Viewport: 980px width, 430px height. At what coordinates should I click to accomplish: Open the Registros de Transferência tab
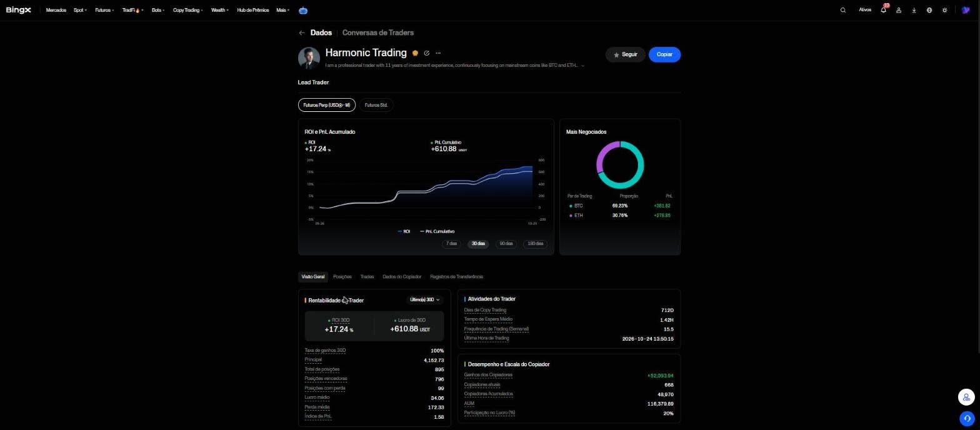[456, 276]
